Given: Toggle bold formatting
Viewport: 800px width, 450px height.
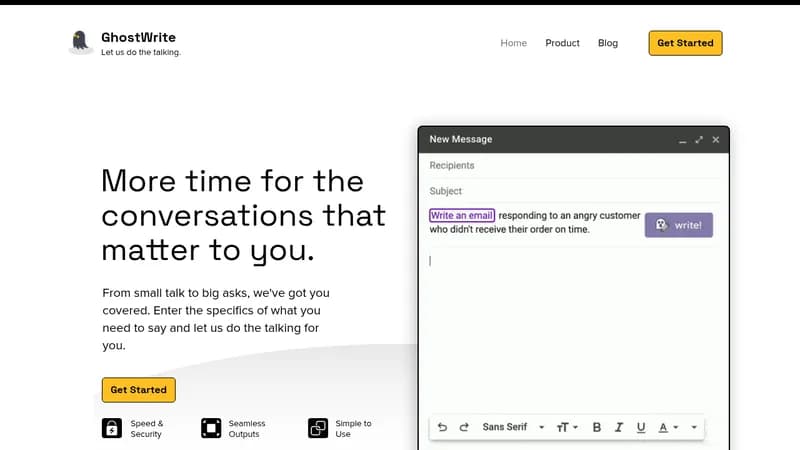Looking at the screenshot, I should pos(596,427).
